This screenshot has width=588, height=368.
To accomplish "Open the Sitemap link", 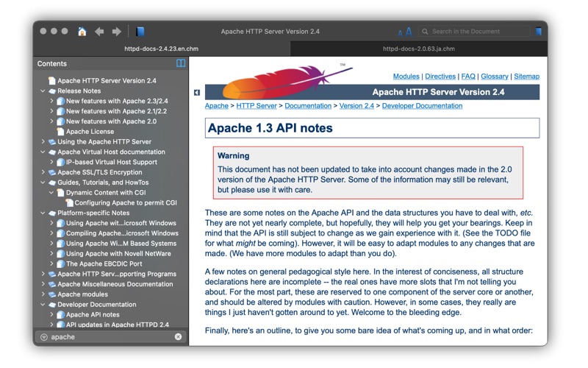I will click(x=526, y=77).
